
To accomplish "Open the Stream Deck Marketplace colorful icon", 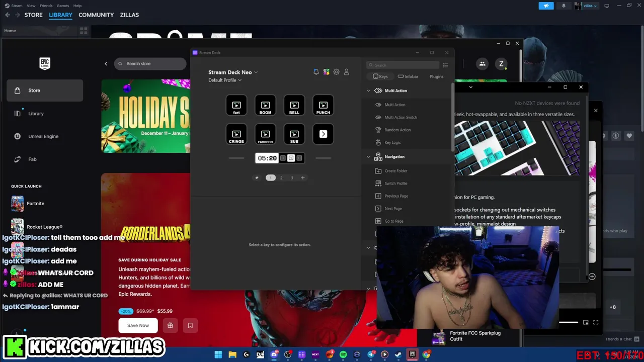I will 327,72.
